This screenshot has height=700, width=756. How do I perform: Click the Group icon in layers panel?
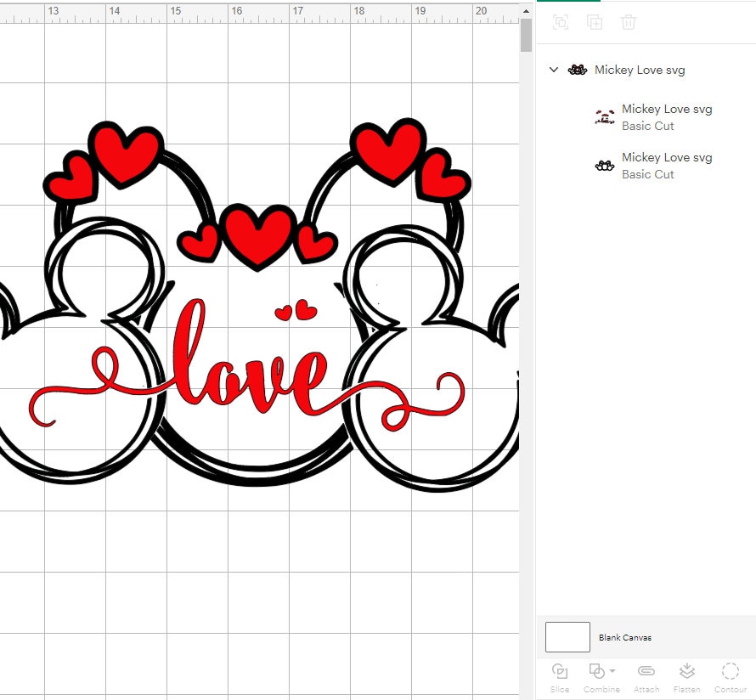pyautogui.click(x=561, y=23)
